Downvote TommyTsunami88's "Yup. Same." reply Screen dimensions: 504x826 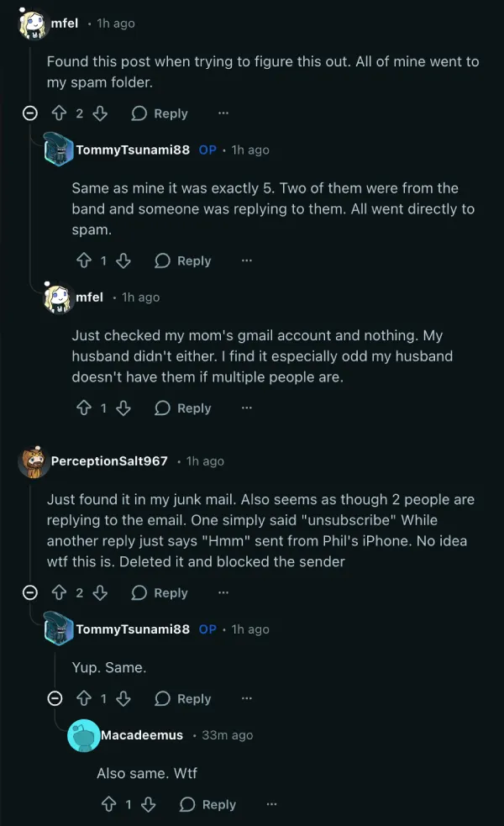123,699
